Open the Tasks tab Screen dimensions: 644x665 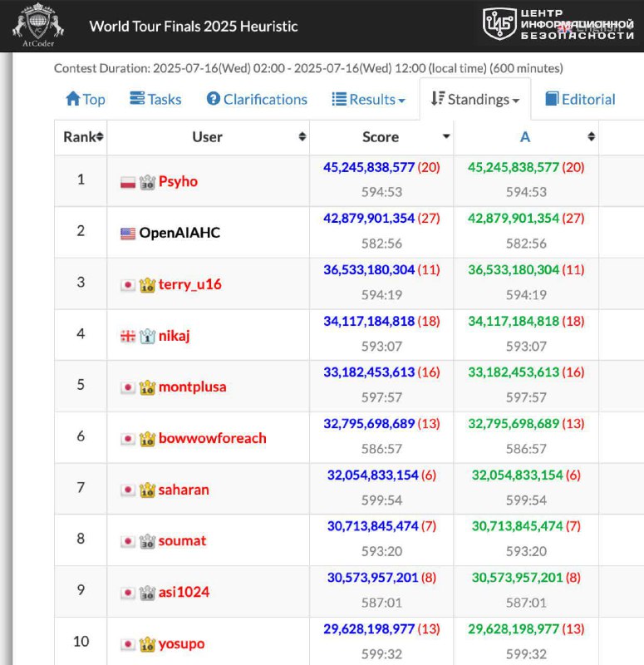coord(155,99)
